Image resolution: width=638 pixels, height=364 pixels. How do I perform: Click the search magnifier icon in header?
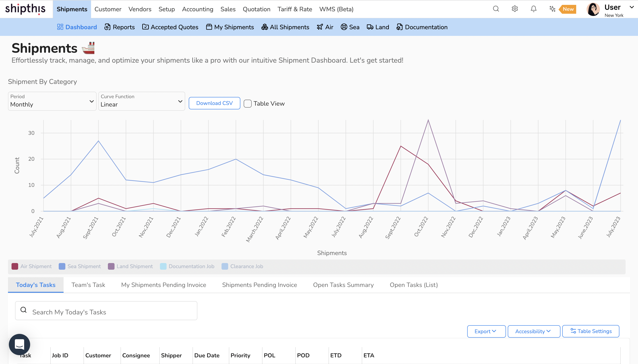pyautogui.click(x=496, y=9)
